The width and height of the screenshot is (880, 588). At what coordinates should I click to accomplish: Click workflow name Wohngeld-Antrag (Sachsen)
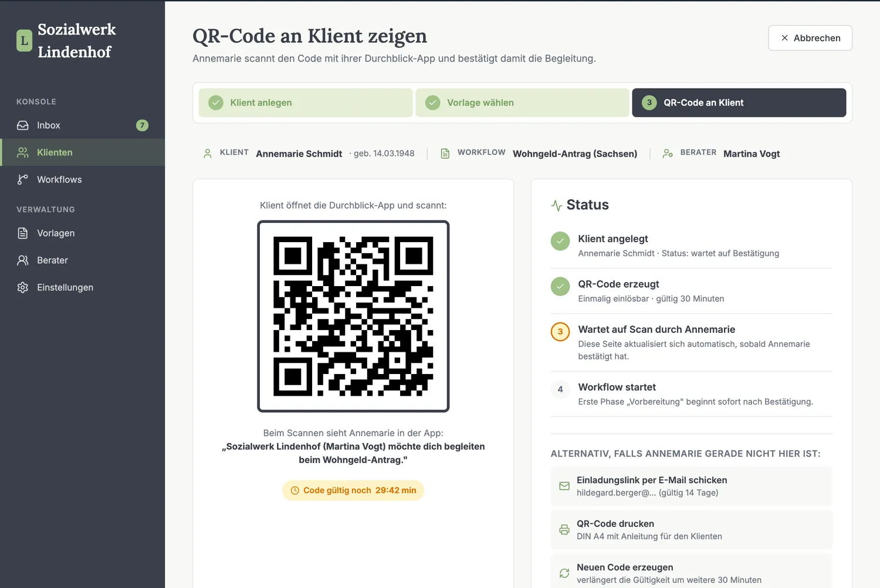pyautogui.click(x=575, y=154)
